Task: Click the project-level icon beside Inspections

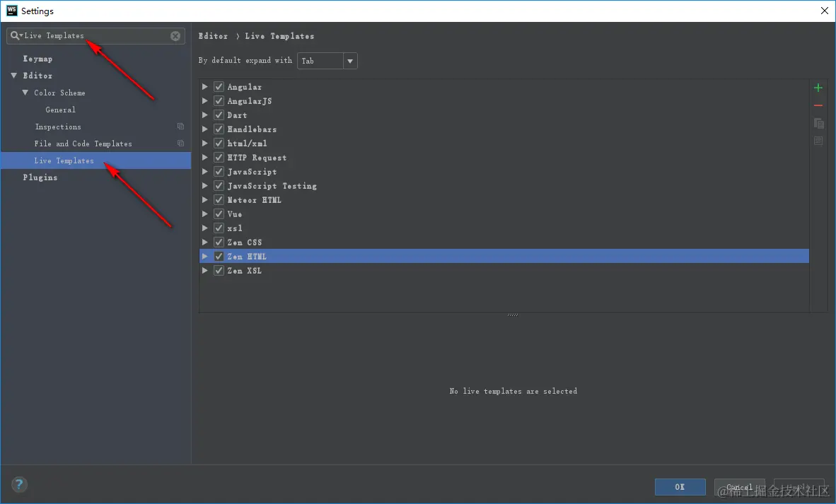Action: coord(181,127)
